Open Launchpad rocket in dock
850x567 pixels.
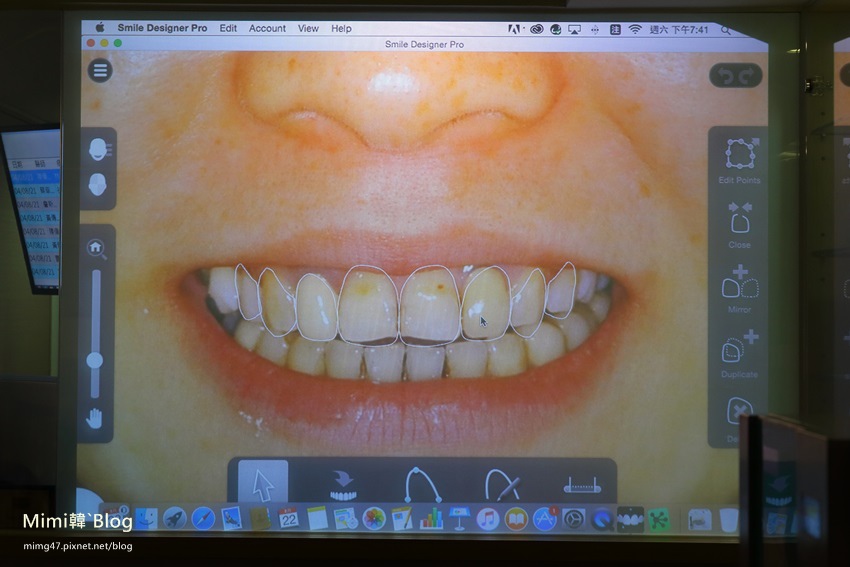(175, 519)
